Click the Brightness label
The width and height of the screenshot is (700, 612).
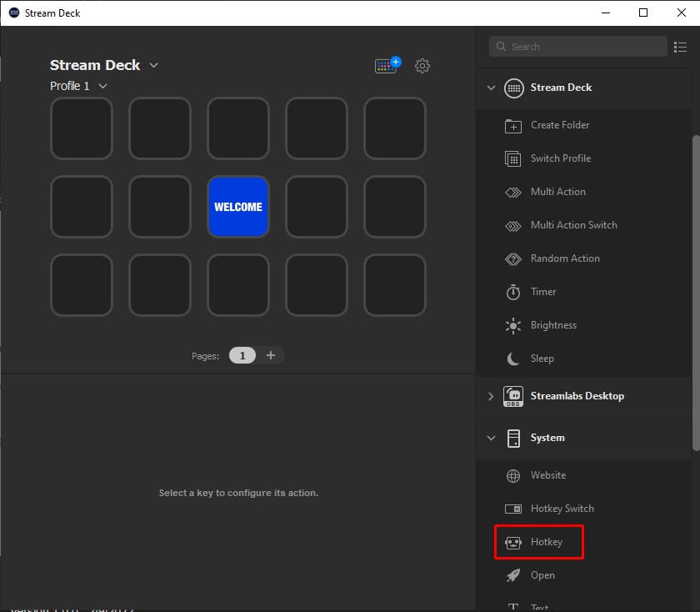(553, 325)
